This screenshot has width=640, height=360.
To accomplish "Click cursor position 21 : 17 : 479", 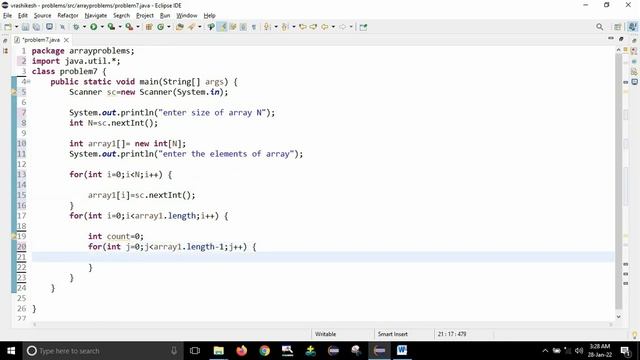I will point(452,334).
